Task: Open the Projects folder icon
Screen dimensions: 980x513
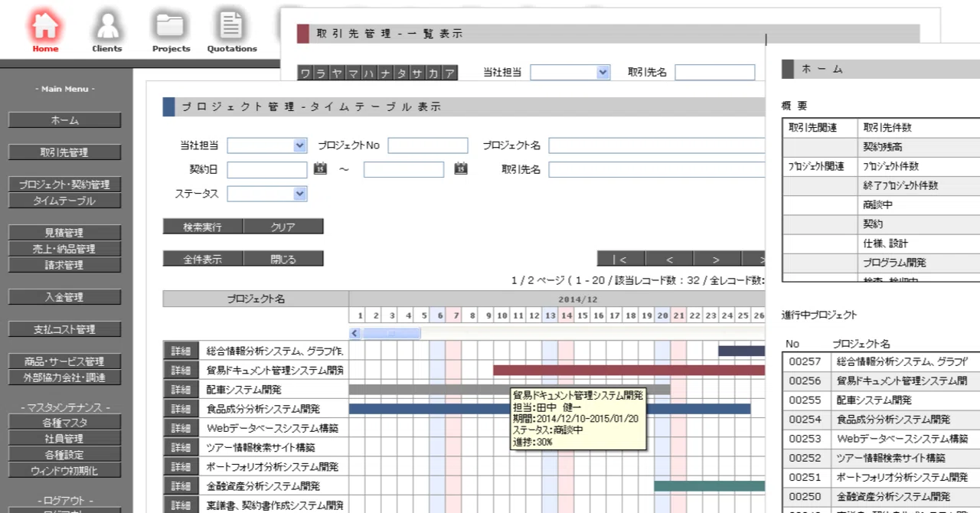Action: pyautogui.click(x=171, y=26)
